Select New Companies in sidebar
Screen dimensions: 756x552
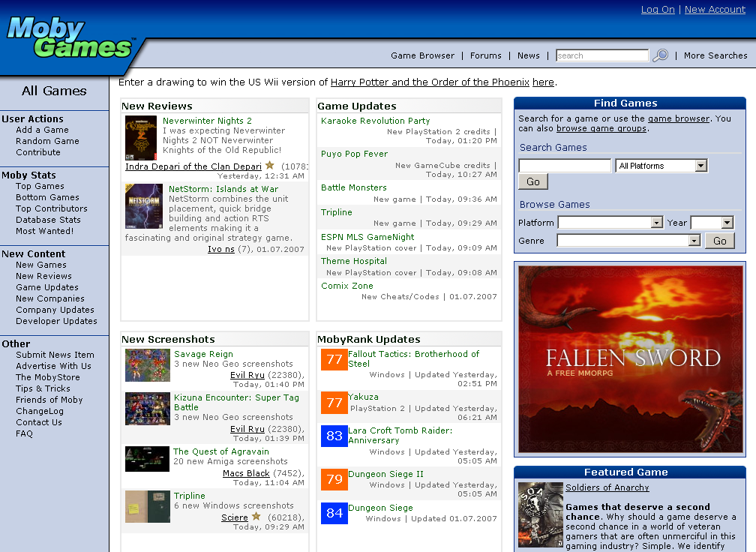tap(50, 298)
